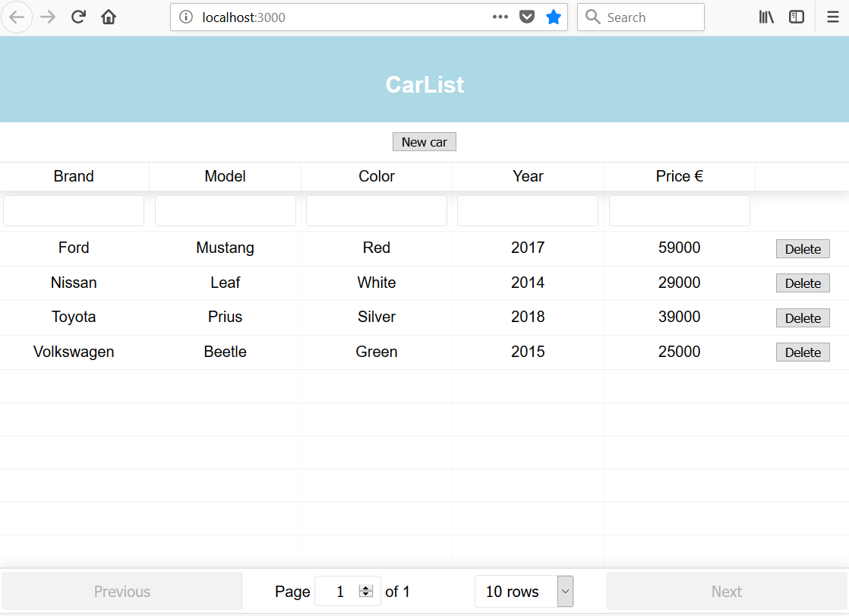The height and width of the screenshot is (616, 849).
Task: Click the Color filter input box
Action: 377,210
